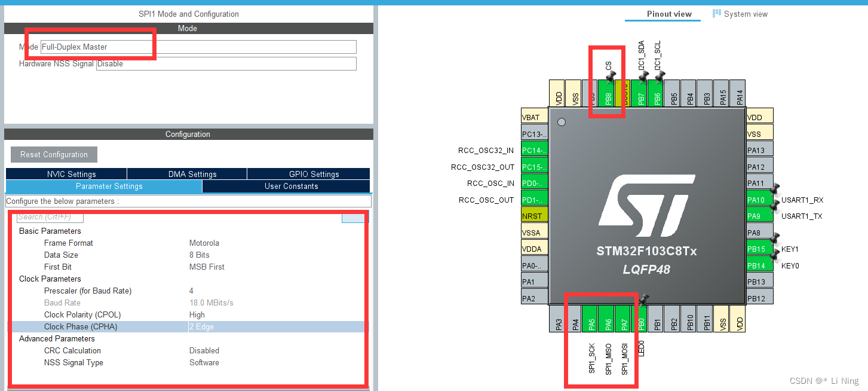Collapse the Advanced Parameters group
Viewport: 868px width, 391px height.
tap(57, 338)
